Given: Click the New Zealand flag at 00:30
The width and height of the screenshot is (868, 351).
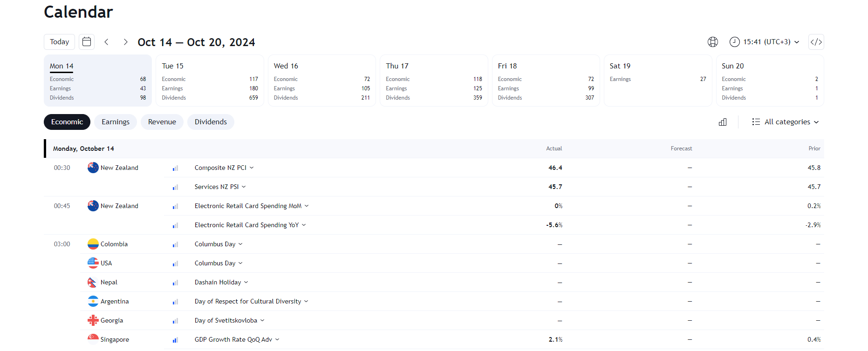Looking at the screenshot, I should point(93,168).
